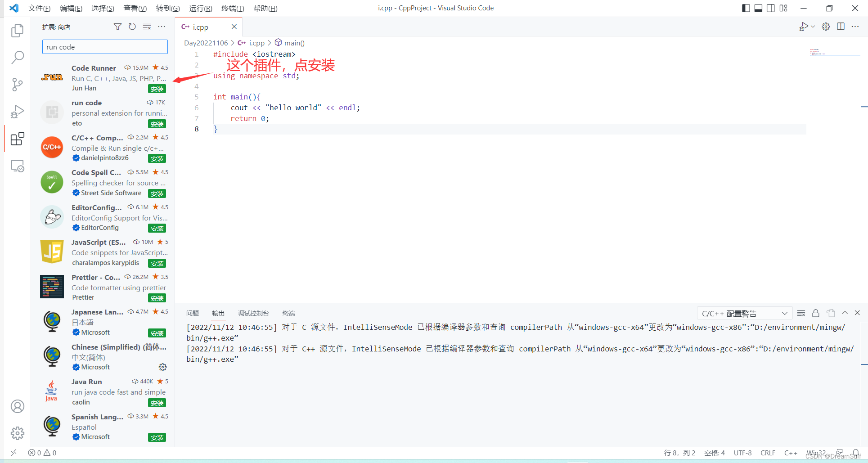868x463 pixels.
Task: Filter extensions with the funnel icon
Action: click(117, 27)
